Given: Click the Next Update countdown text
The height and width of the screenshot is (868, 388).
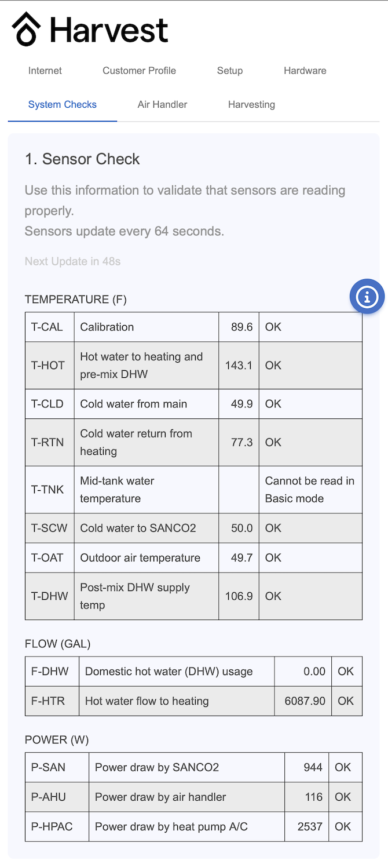Looking at the screenshot, I should point(73,261).
